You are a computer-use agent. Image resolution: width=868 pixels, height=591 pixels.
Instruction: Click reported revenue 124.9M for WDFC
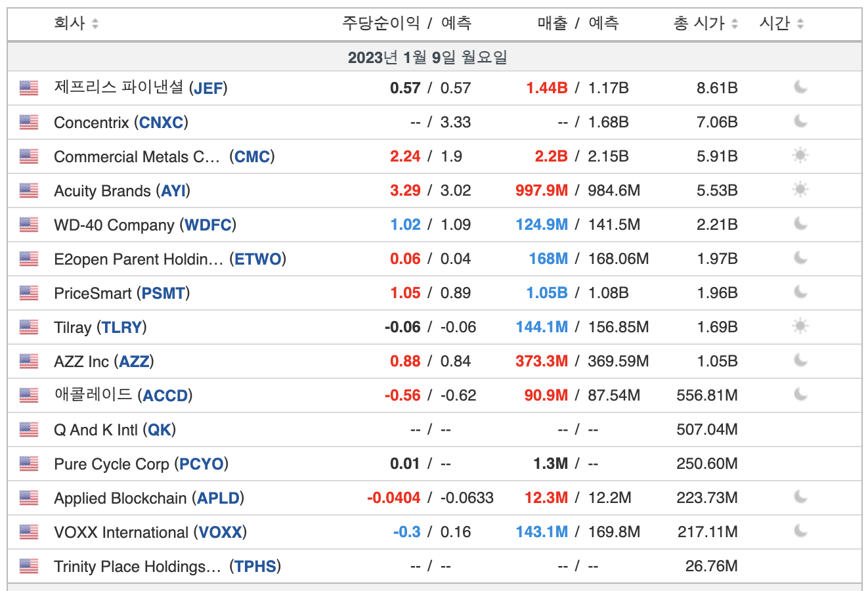[542, 225]
